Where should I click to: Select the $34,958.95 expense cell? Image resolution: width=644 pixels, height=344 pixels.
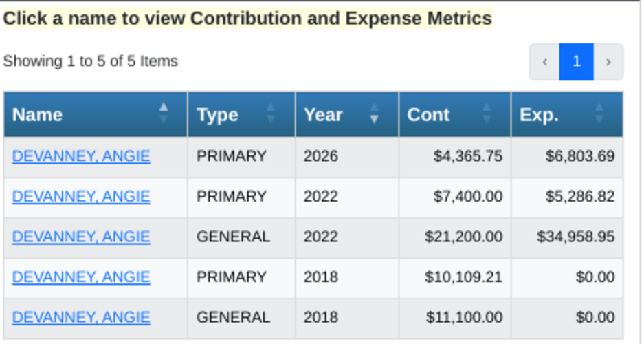coord(567,237)
